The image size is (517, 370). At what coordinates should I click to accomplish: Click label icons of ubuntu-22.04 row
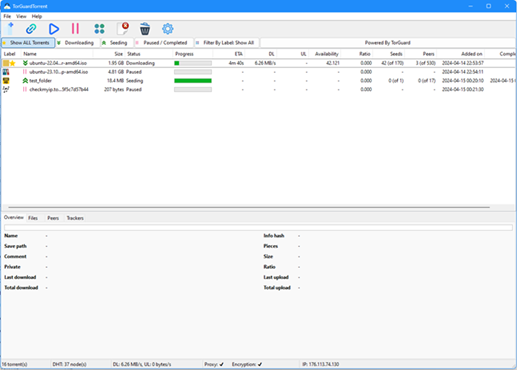point(9,63)
